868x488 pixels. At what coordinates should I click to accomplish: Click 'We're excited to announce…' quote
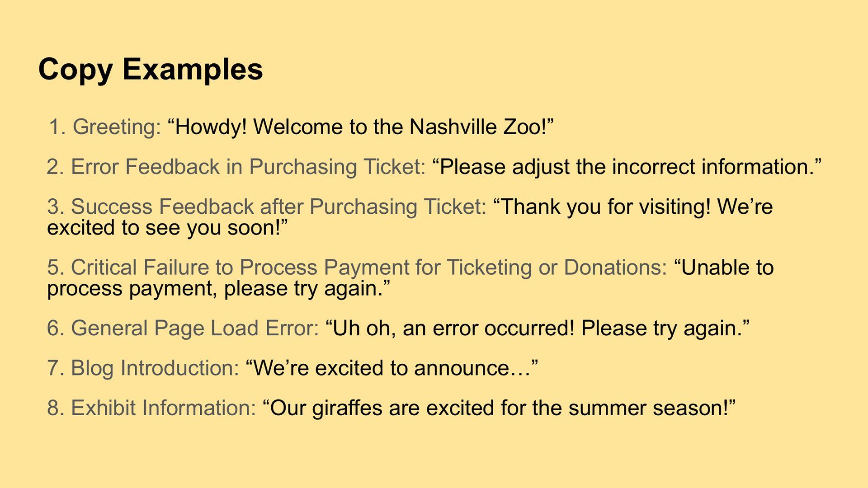coord(392,368)
